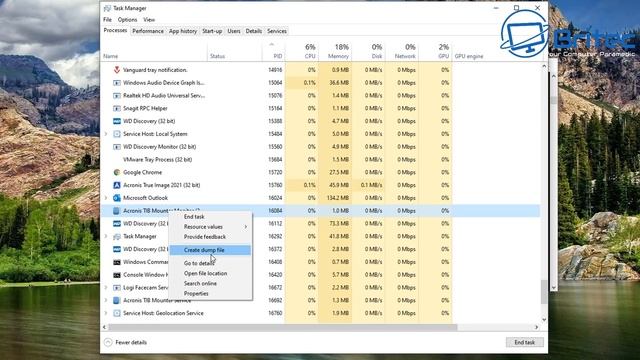Sort by the Name column header
The height and width of the screenshot is (360, 640).
tap(154, 51)
